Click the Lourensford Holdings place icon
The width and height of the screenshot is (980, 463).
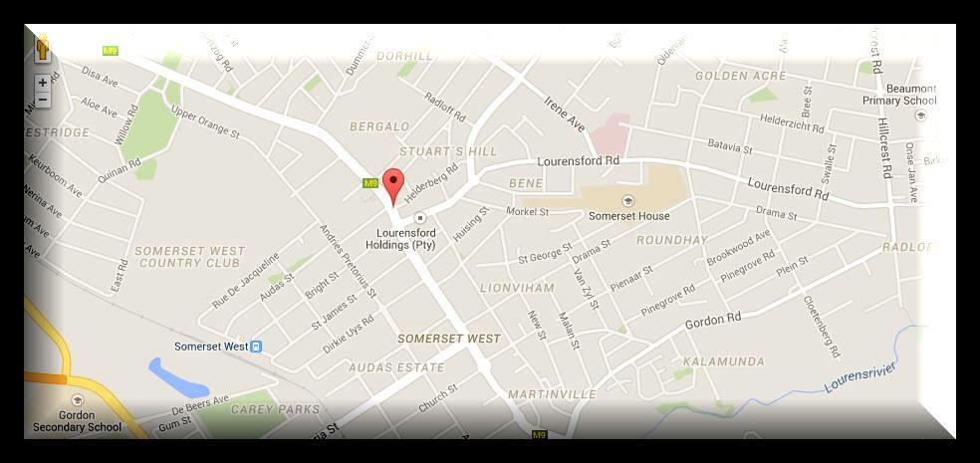(420, 218)
